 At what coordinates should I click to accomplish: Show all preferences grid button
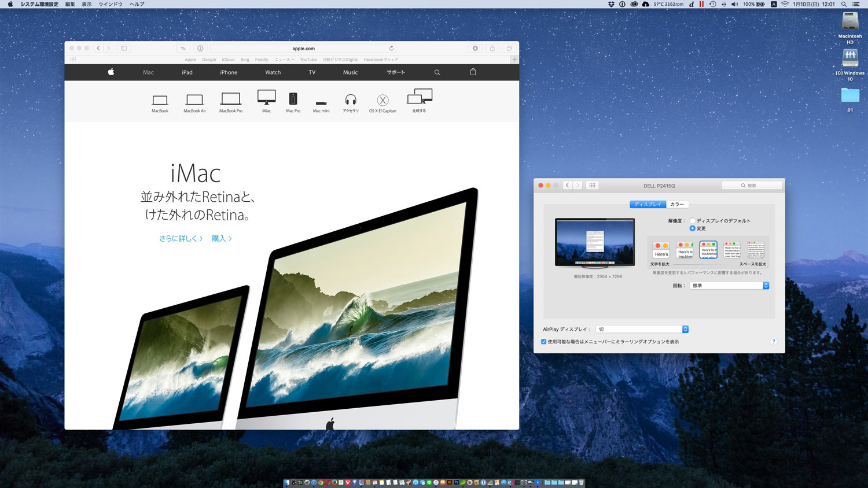(592, 186)
